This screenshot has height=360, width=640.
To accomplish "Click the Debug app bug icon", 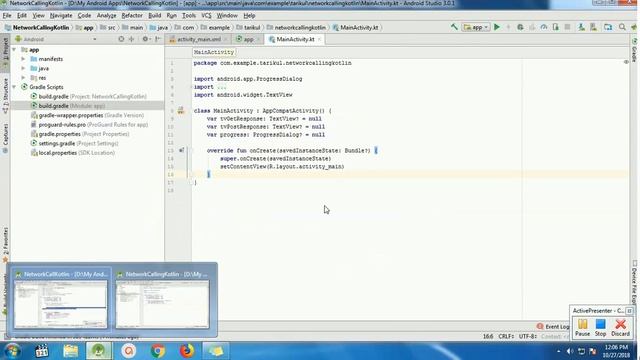I will click(520, 27).
